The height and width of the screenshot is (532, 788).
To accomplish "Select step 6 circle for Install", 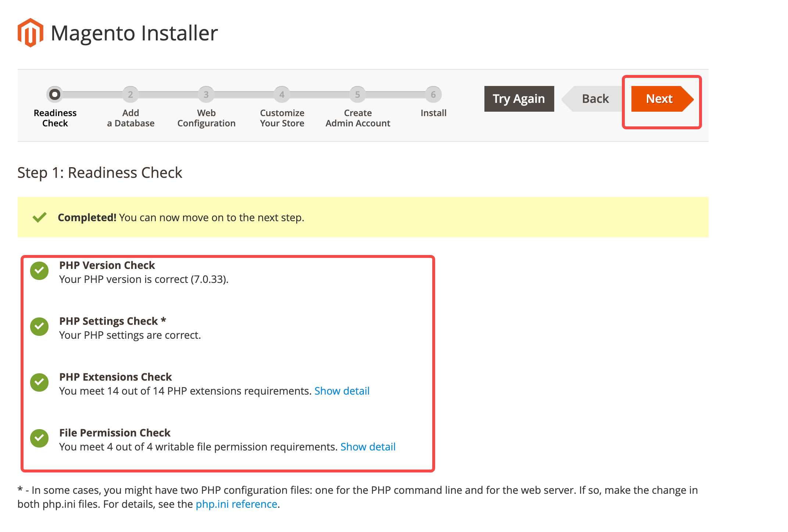I will click(x=433, y=94).
